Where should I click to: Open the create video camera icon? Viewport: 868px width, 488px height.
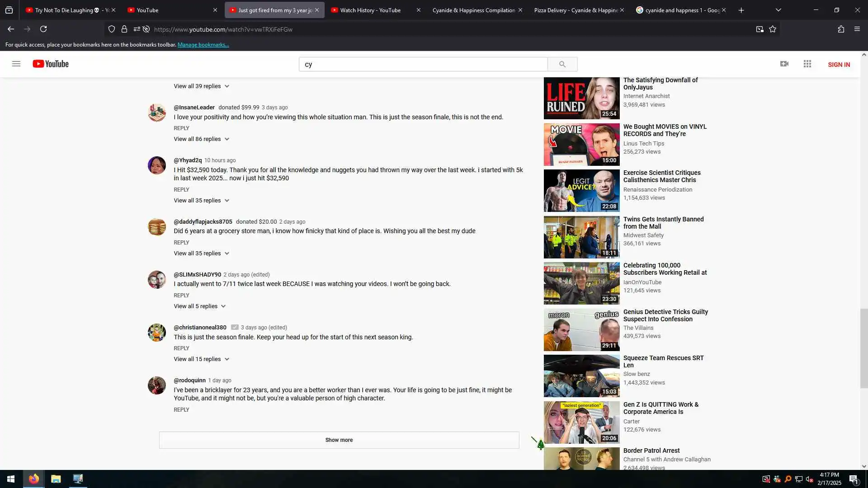(x=784, y=64)
